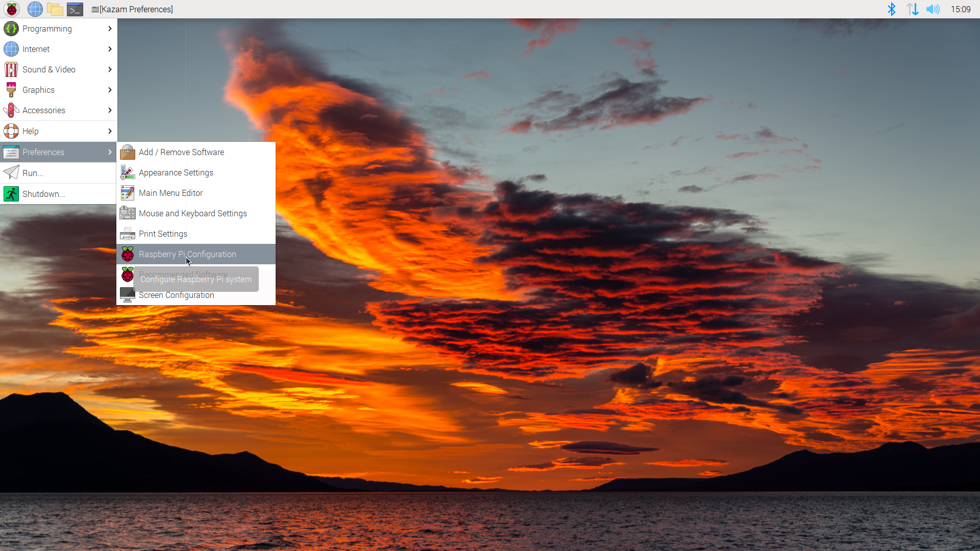
Task: Open the Terminal launcher icon
Action: click(x=75, y=9)
